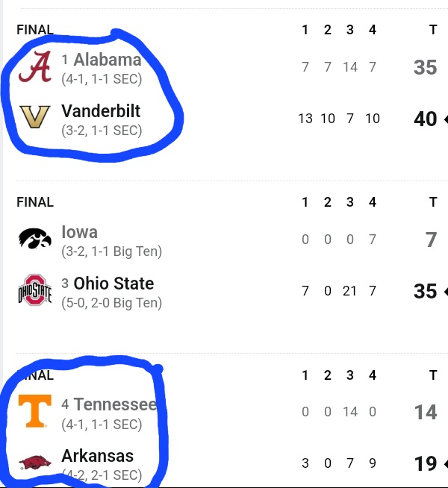Click Arkansas's final score of 19
448x488 pixels.
(x=425, y=463)
